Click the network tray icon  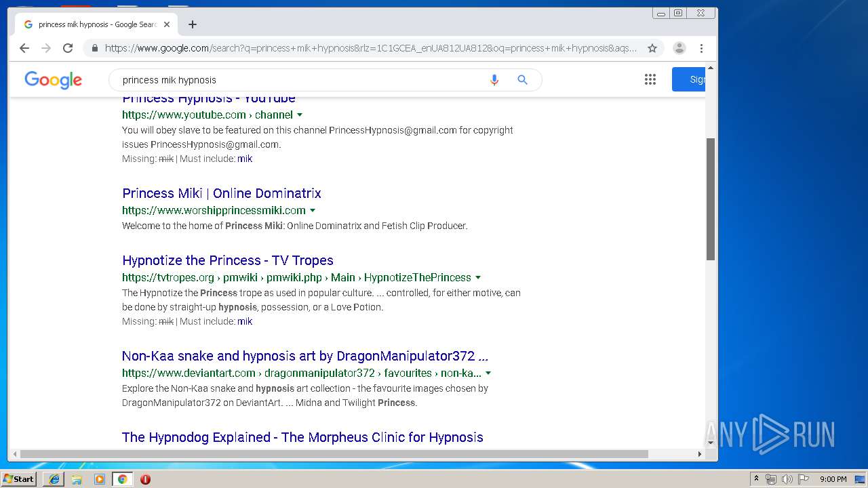pos(771,479)
